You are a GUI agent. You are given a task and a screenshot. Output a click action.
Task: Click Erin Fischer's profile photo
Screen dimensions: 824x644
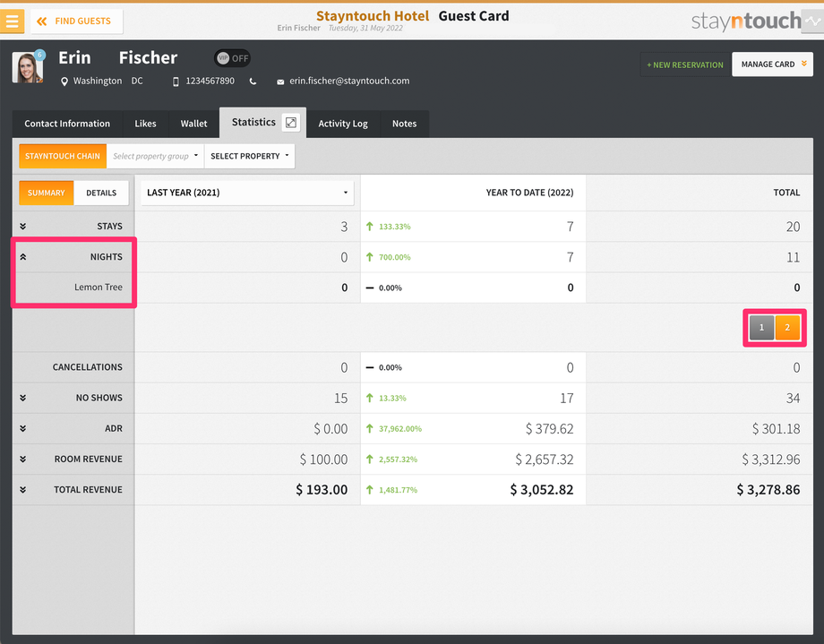[28, 67]
